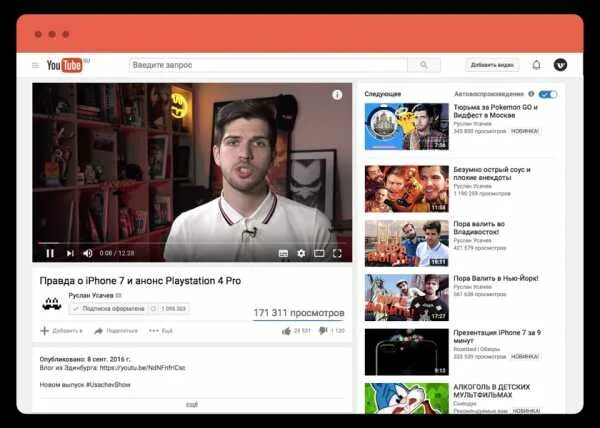This screenshot has height=428, width=600.
Task: Click the main video player frame
Action: click(x=192, y=173)
